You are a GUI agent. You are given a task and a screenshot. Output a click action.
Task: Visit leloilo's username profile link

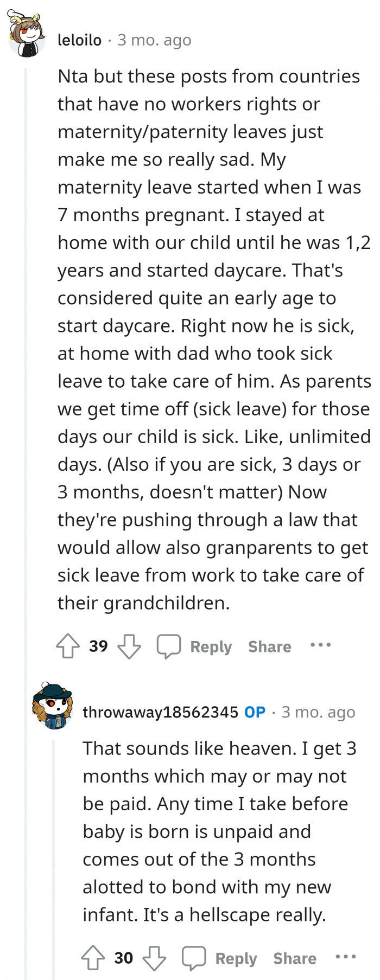tap(80, 40)
